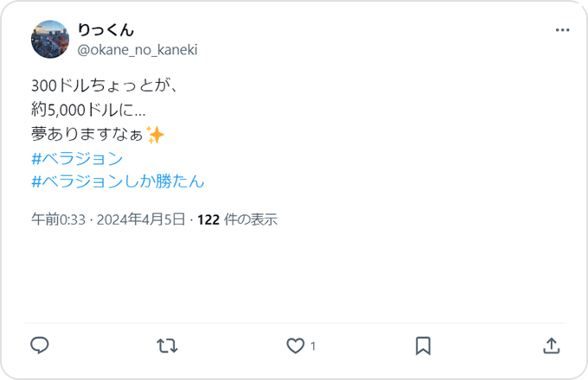
Task: Click the text line 約5,000ドルに…
Action: (x=87, y=111)
